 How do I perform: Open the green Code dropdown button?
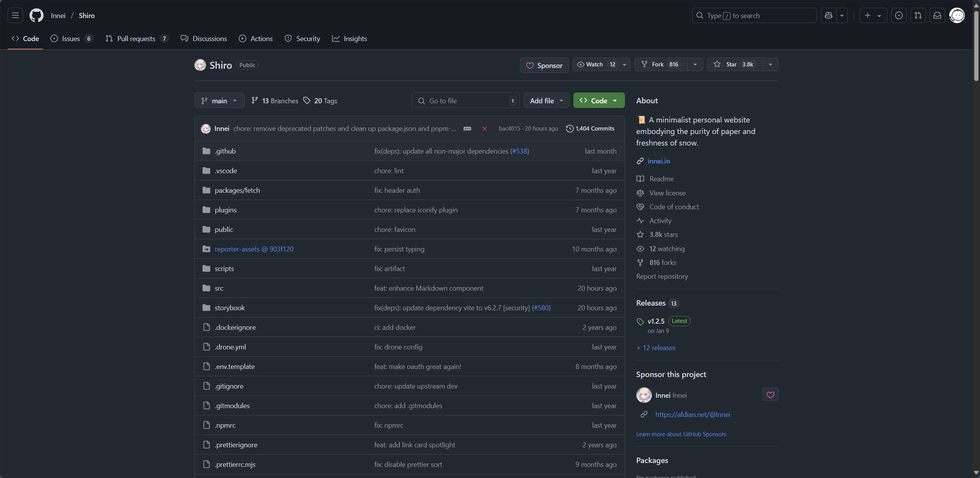click(599, 101)
